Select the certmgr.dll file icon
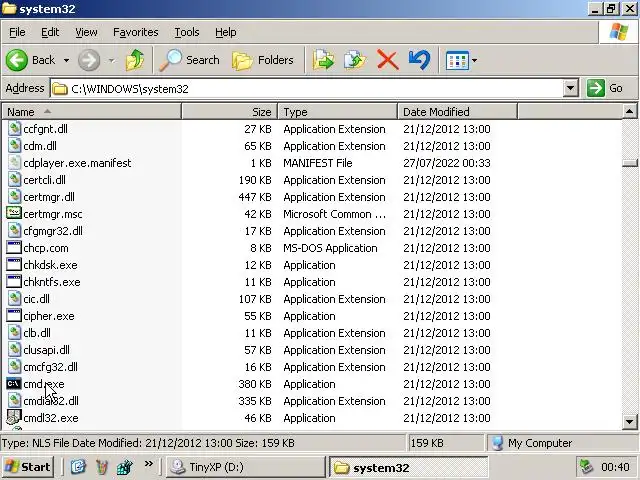 coord(14,197)
